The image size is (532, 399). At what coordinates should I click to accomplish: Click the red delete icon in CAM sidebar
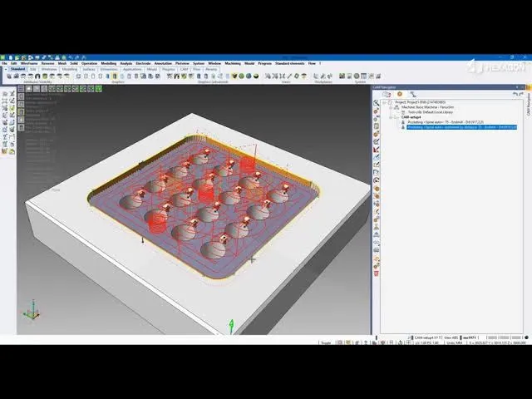[x=377, y=273]
